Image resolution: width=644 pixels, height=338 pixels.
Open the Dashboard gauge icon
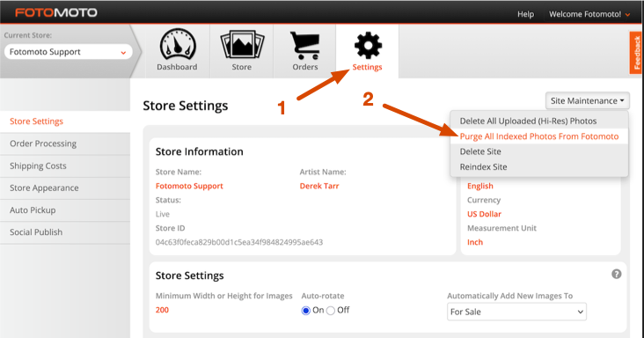[178, 44]
